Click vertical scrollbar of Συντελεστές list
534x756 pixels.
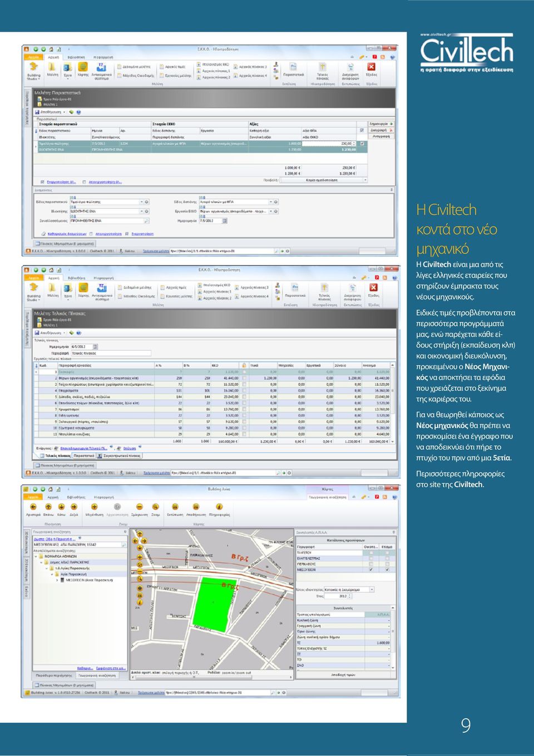[394, 639]
